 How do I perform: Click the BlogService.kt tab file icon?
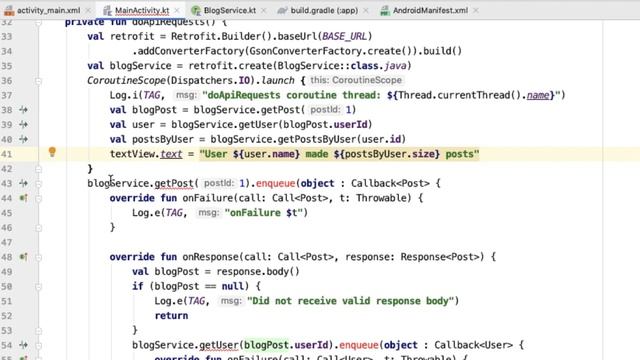(196, 11)
